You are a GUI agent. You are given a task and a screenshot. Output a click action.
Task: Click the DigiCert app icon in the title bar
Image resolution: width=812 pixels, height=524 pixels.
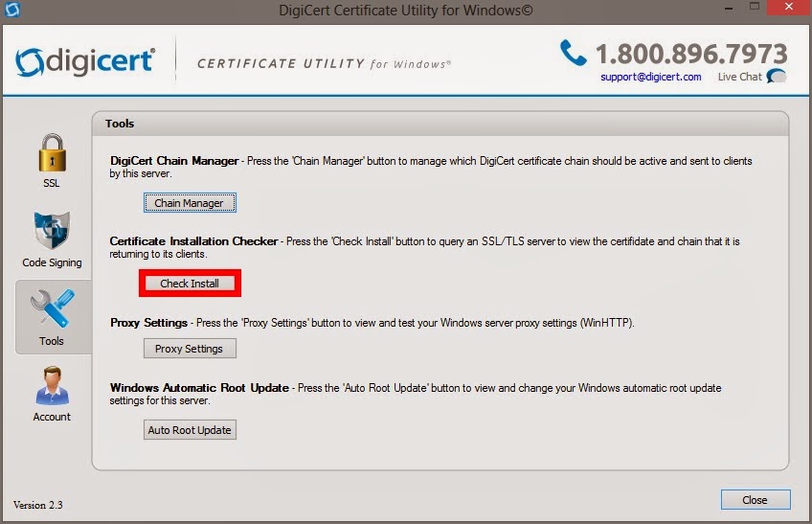pyautogui.click(x=11, y=10)
